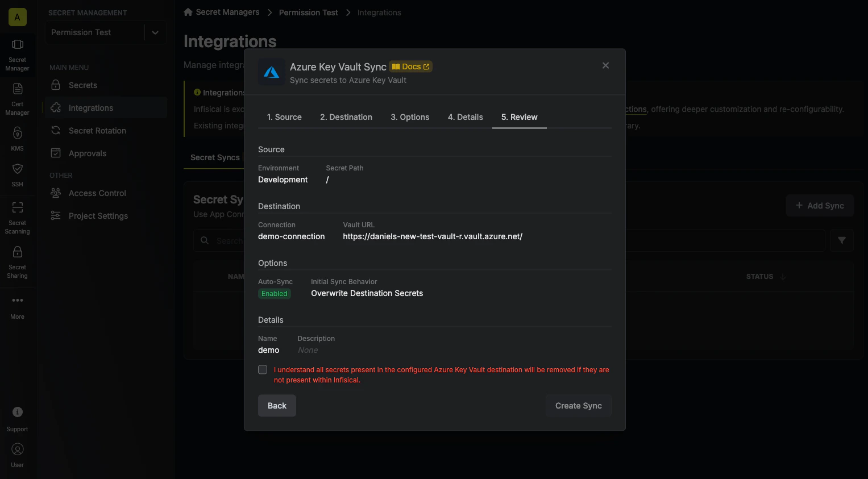Click the Overwrite Destination Secrets value
Screen dimensions: 868x479
tap(367, 293)
